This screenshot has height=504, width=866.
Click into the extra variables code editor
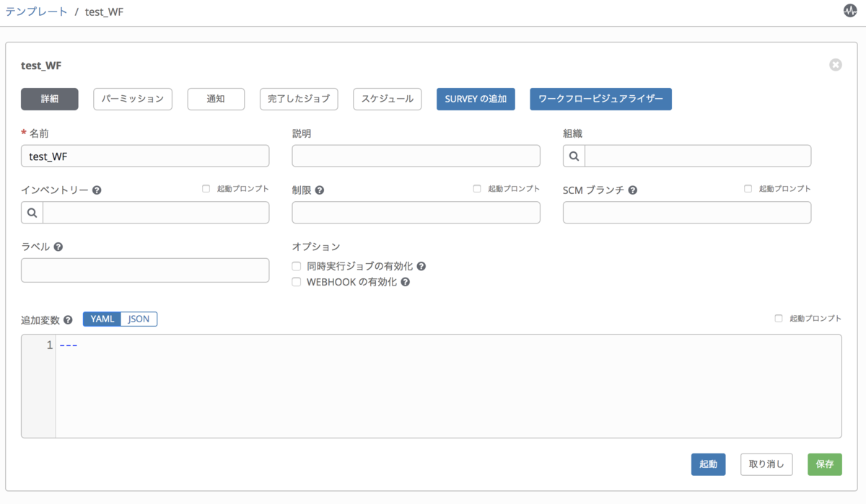[448, 386]
